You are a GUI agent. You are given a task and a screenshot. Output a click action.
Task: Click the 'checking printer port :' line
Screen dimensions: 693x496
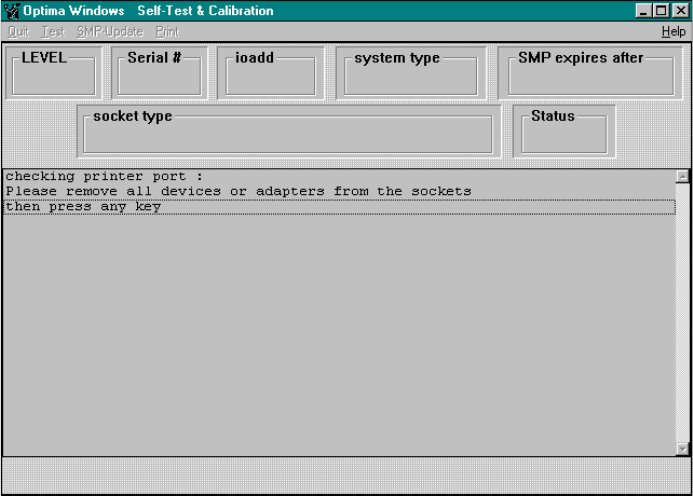pyautogui.click(x=339, y=176)
